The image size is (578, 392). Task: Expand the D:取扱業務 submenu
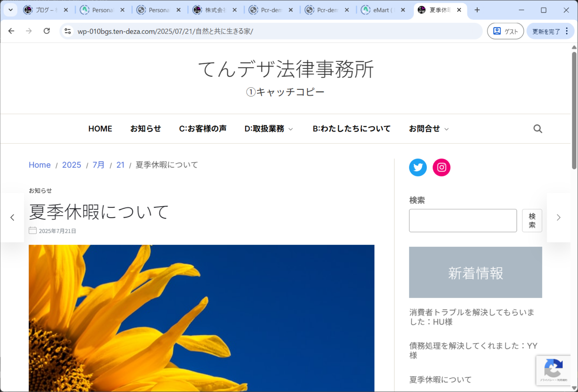tap(291, 129)
